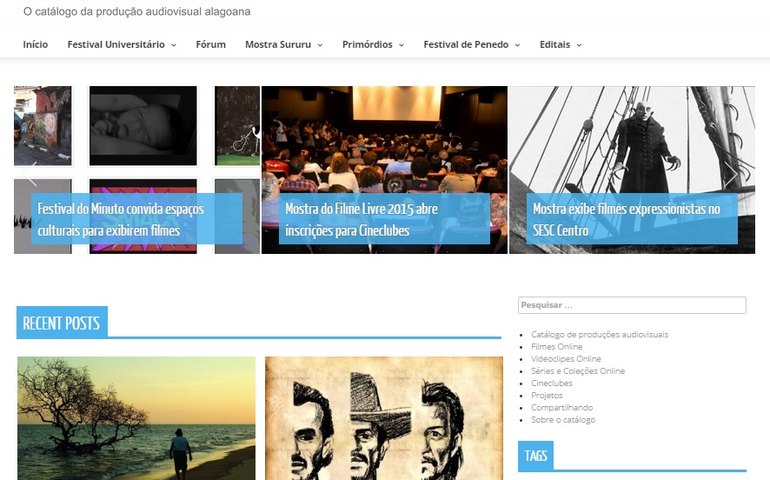This screenshot has width=770, height=480.
Task: Open the Festival de Penedo menu
Action: (466, 45)
